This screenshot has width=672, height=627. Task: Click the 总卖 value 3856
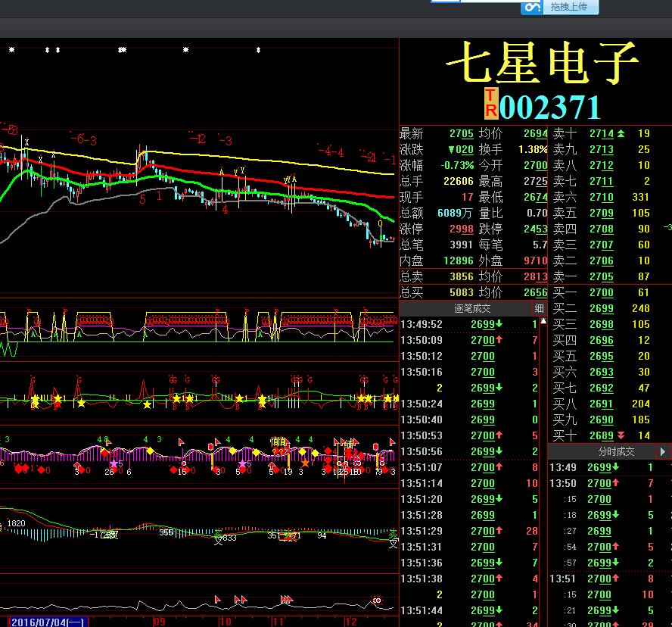click(x=461, y=276)
